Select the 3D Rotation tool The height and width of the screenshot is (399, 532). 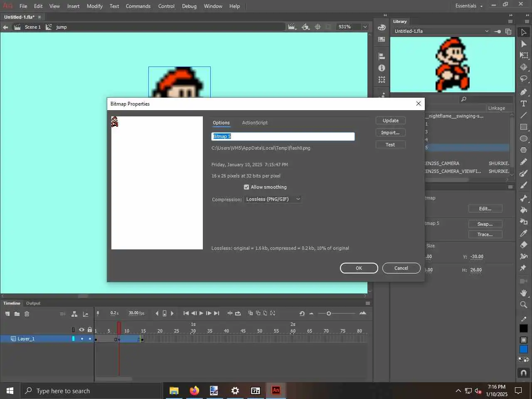pos(524,67)
